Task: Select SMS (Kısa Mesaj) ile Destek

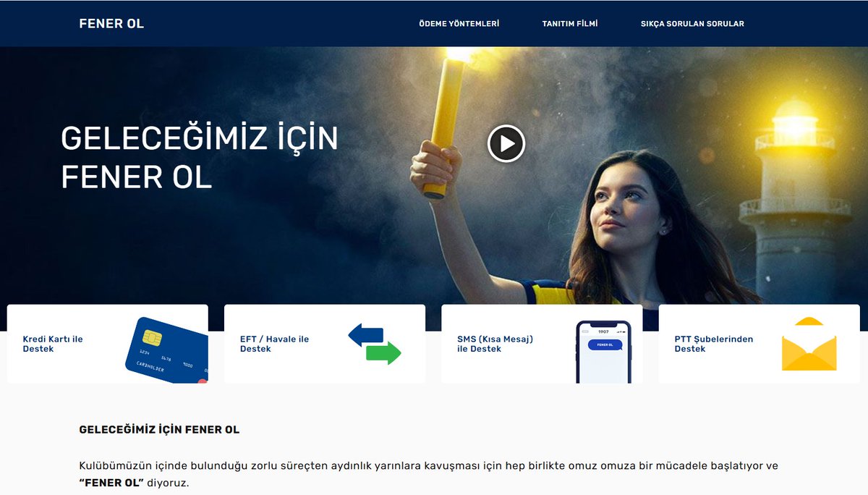Action: 495,344
